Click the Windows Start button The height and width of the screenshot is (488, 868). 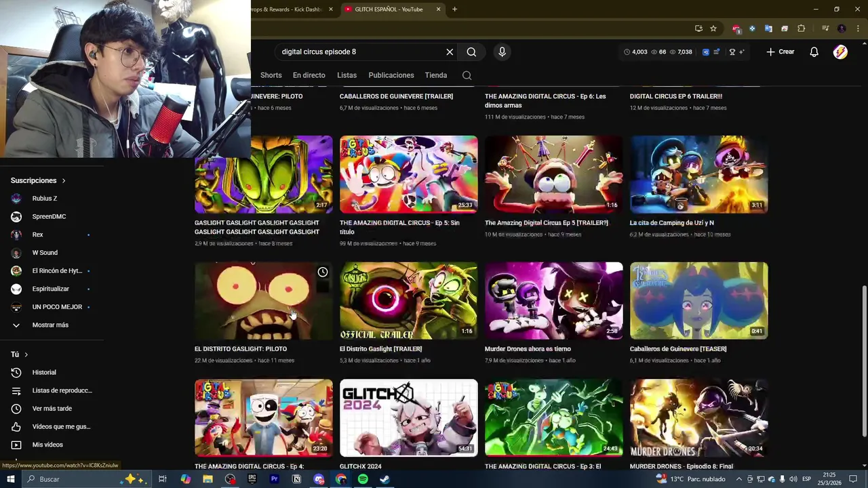click(10, 479)
